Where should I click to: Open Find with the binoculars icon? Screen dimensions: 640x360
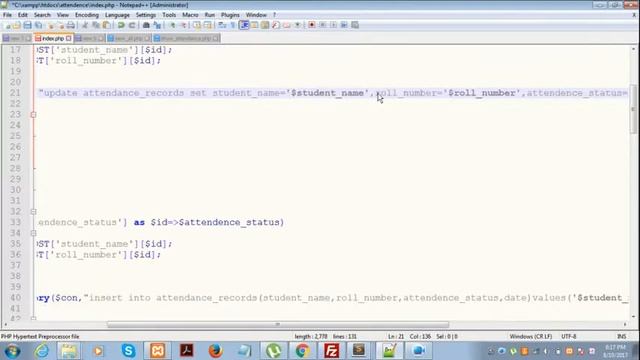146,25
